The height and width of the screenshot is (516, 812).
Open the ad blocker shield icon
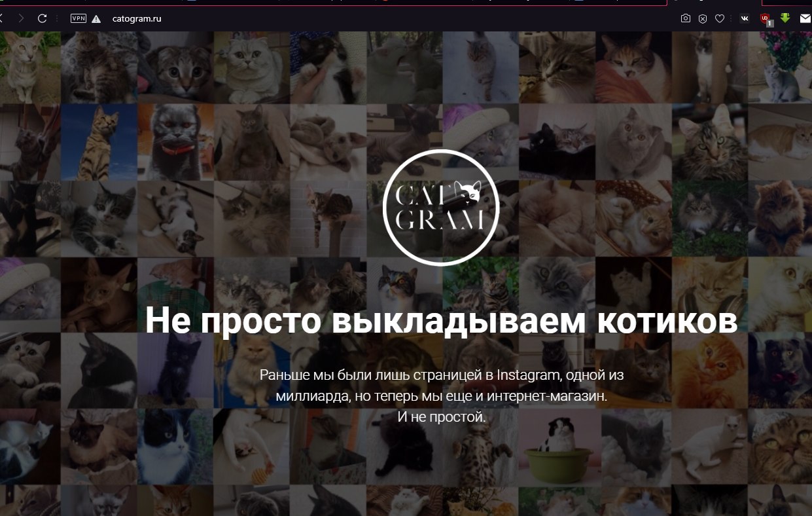tap(703, 19)
